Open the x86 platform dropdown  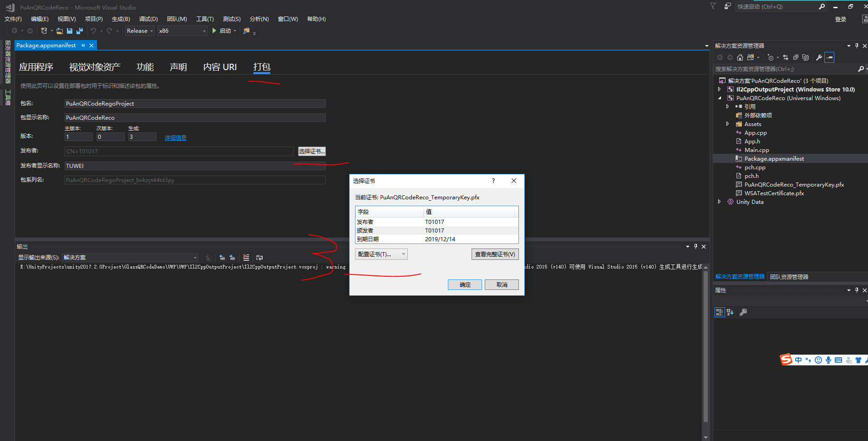point(182,31)
